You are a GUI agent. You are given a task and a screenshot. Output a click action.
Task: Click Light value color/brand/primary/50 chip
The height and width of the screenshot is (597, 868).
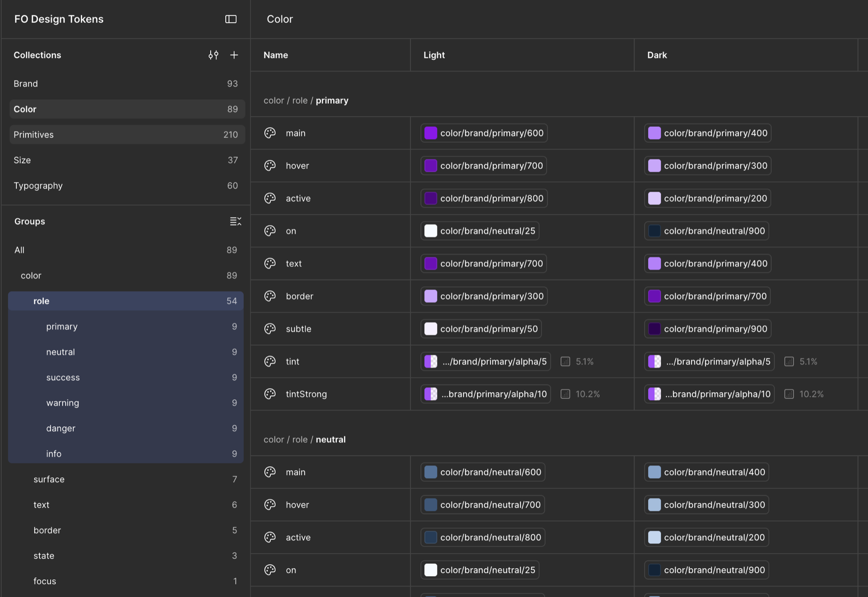pos(481,329)
